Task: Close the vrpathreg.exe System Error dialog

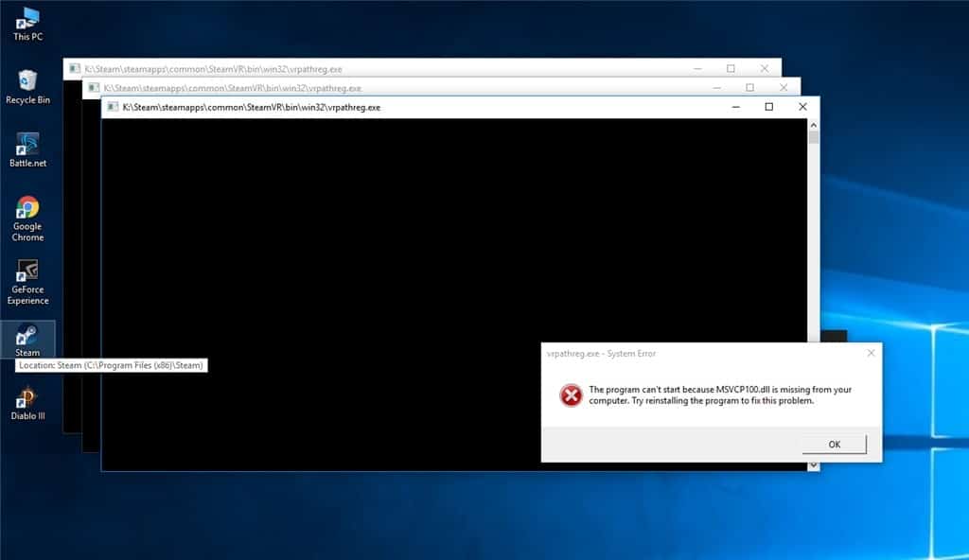Action: [x=871, y=353]
